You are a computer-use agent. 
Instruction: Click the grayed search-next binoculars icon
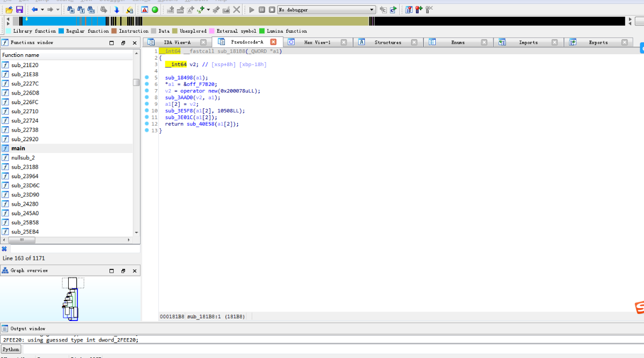[104, 10]
